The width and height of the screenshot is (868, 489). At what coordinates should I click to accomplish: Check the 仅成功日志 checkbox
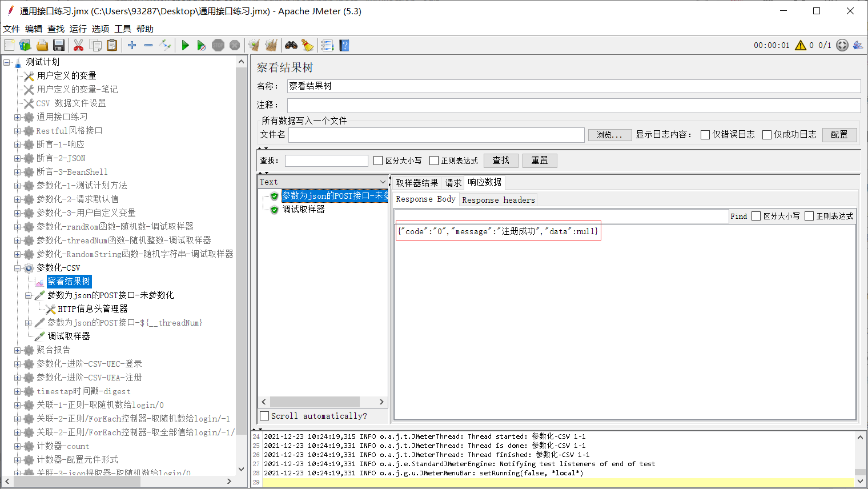tap(767, 135)
